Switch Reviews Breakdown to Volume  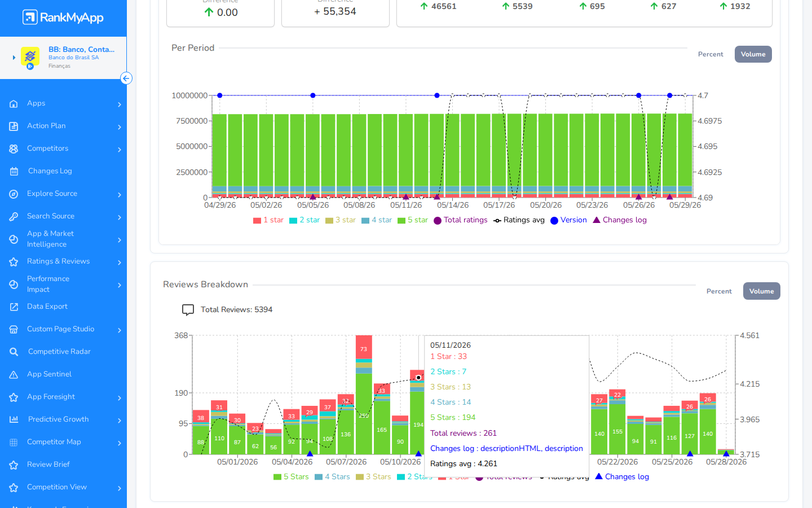pyautogui.click(x=761, y=291)
